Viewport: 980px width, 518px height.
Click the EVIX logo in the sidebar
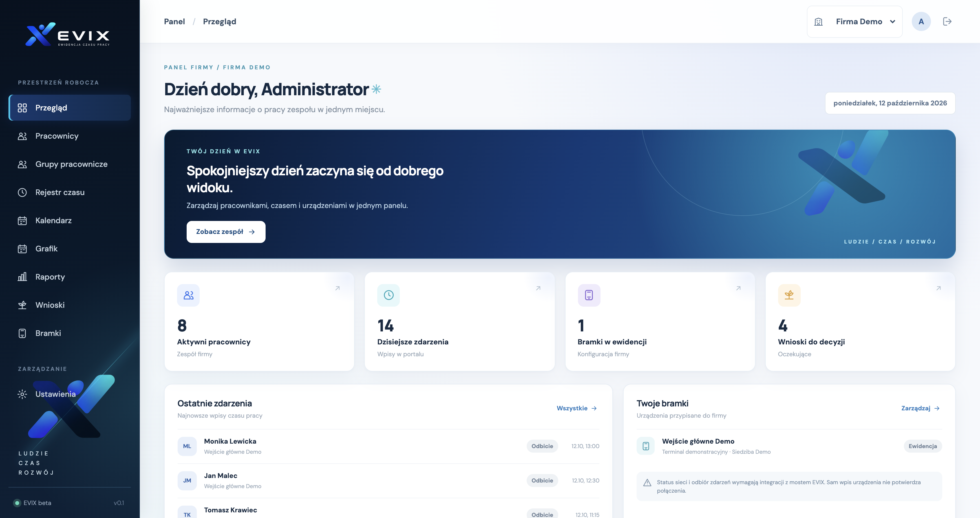(67, 34)
